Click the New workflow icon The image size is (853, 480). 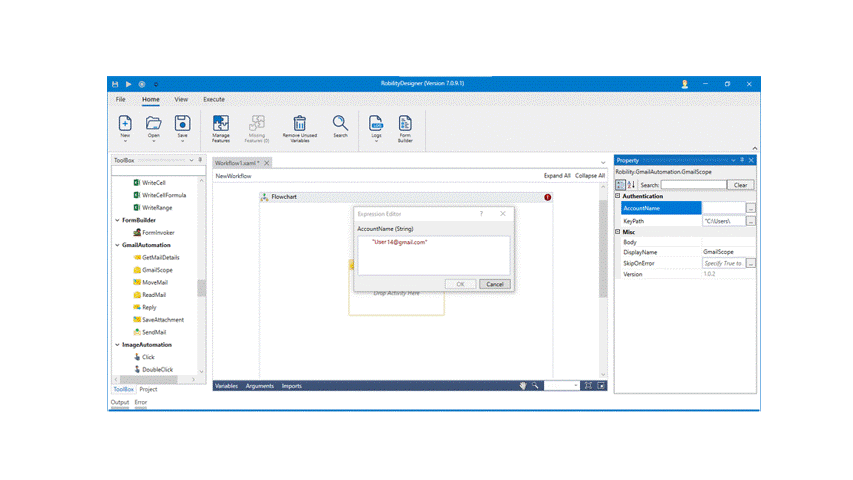[125, 123]
